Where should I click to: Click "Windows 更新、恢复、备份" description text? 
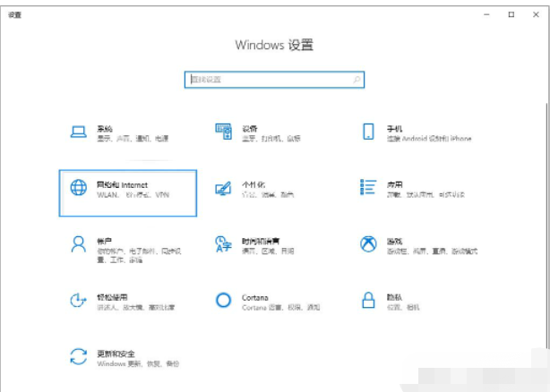138,364
